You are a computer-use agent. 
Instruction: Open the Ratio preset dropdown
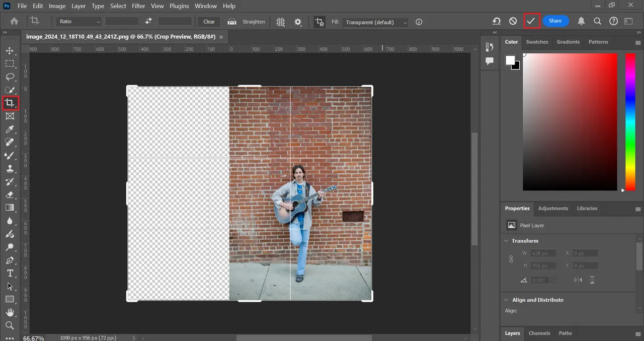tap(79, 22)
